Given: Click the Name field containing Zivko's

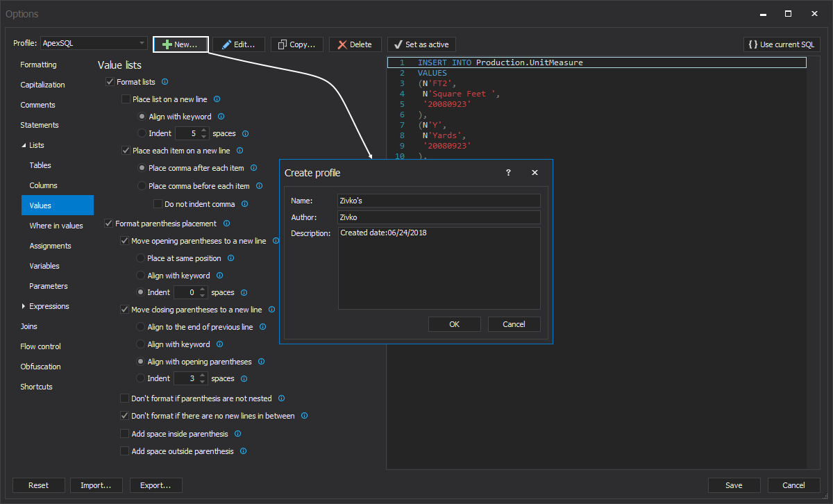Looking at the screenshot, I should click(x=438, y=201).
